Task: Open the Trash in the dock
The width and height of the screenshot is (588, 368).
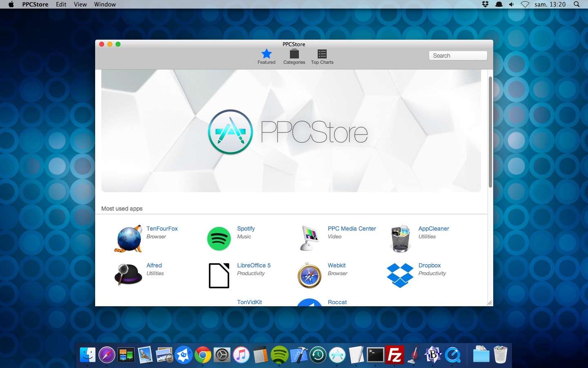Action: pos(500,355)
